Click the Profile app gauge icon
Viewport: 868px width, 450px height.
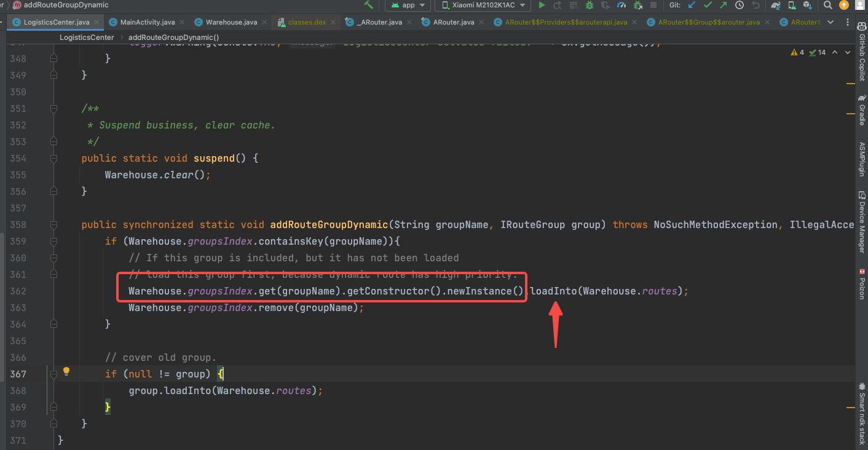[621, 5]
